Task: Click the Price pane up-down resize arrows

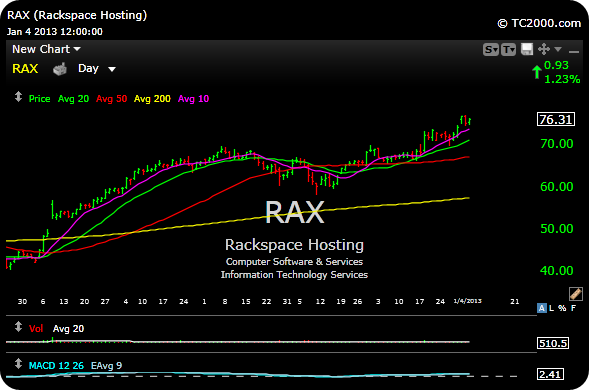Action: [x=18, y=97]
